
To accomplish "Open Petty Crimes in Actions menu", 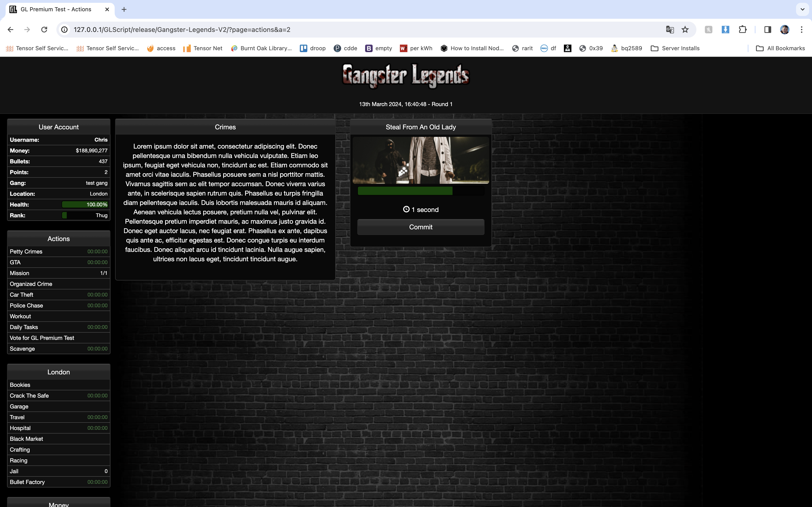I will point(26,251).
